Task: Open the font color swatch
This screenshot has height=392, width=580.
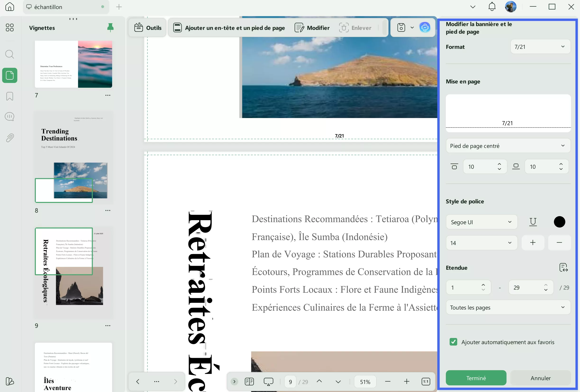Action: [560, 222]
